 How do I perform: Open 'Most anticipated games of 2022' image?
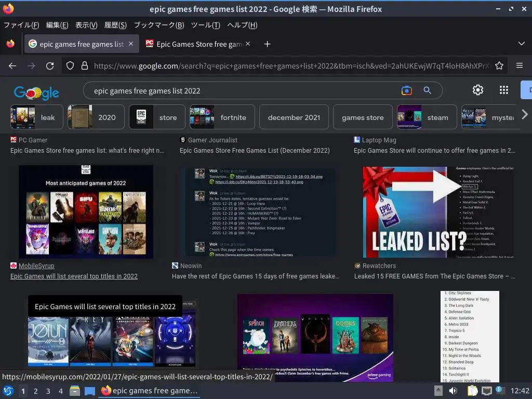pos(86,212)
